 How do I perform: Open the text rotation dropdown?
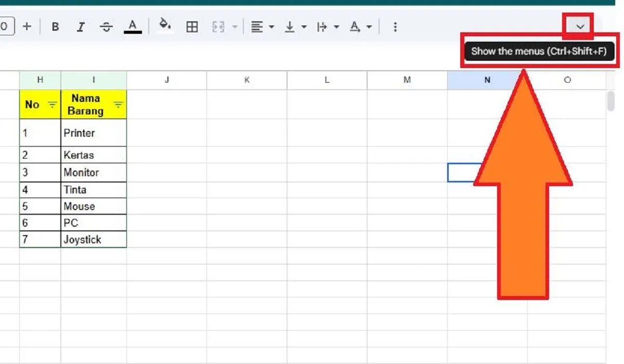tap(361, 27)
